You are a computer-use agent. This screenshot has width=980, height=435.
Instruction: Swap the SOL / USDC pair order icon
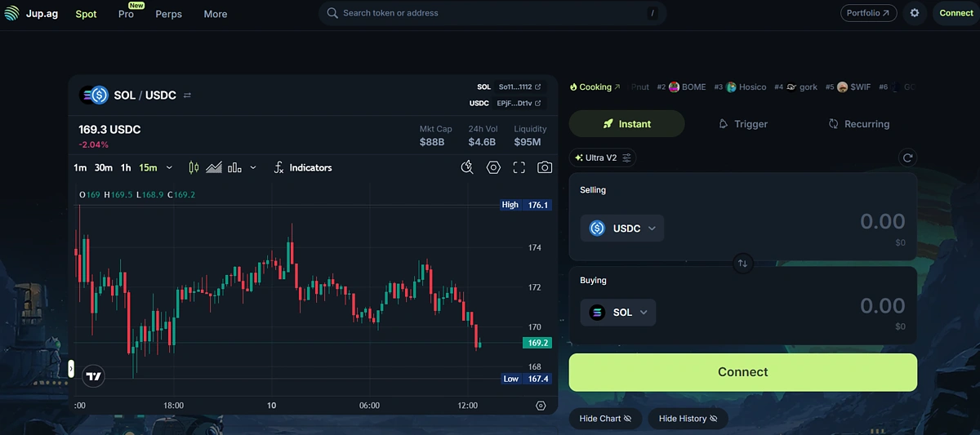[x=187, y=95]
